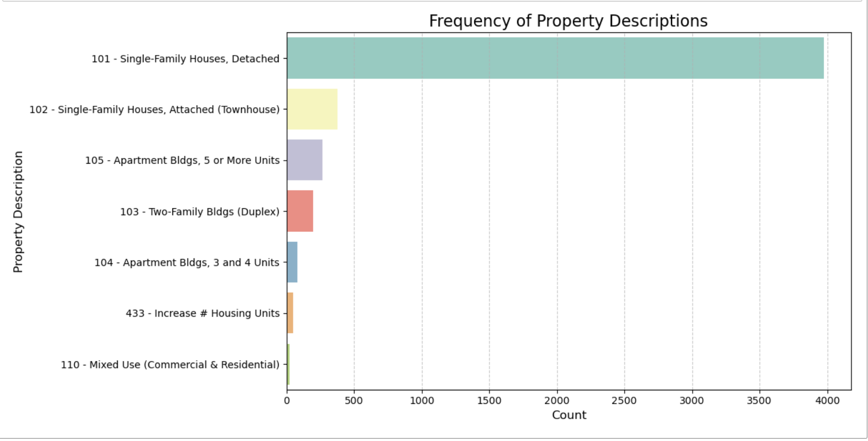Click the chart title 'Frequency of Property Descriptions'

tap(568, 21)
